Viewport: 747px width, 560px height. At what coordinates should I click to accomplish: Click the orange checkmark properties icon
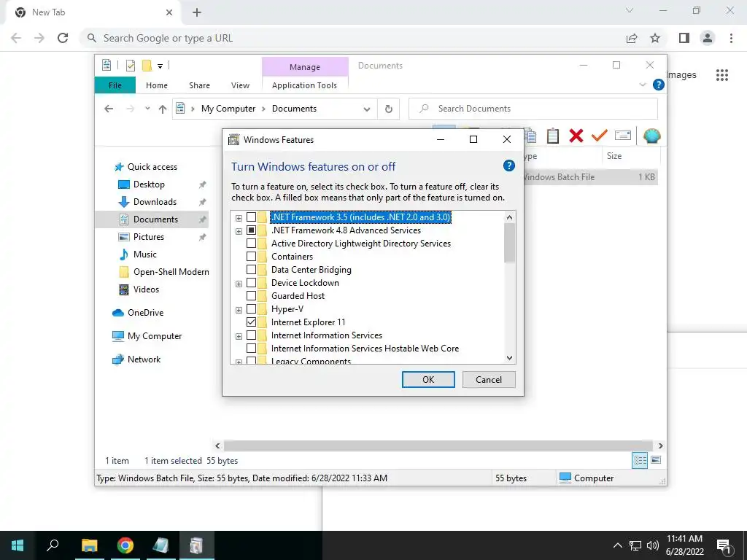click(x=600, y=136)
